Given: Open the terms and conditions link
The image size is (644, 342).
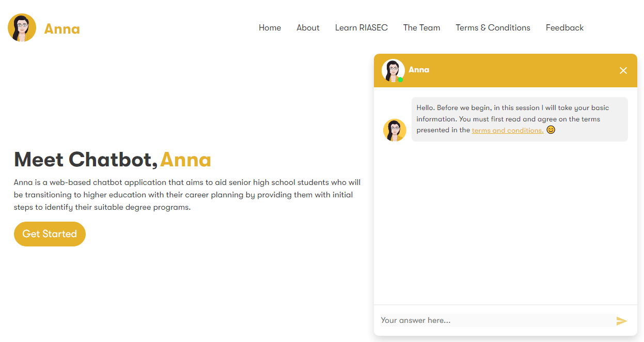Looking at the screenshot, I should click(507, 130).
